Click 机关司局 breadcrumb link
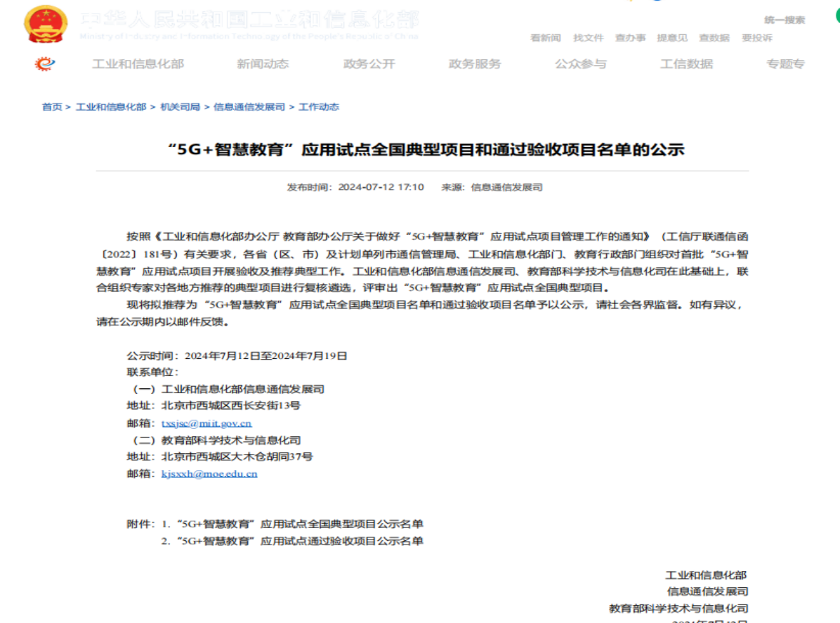 click(x=180, y=107)
